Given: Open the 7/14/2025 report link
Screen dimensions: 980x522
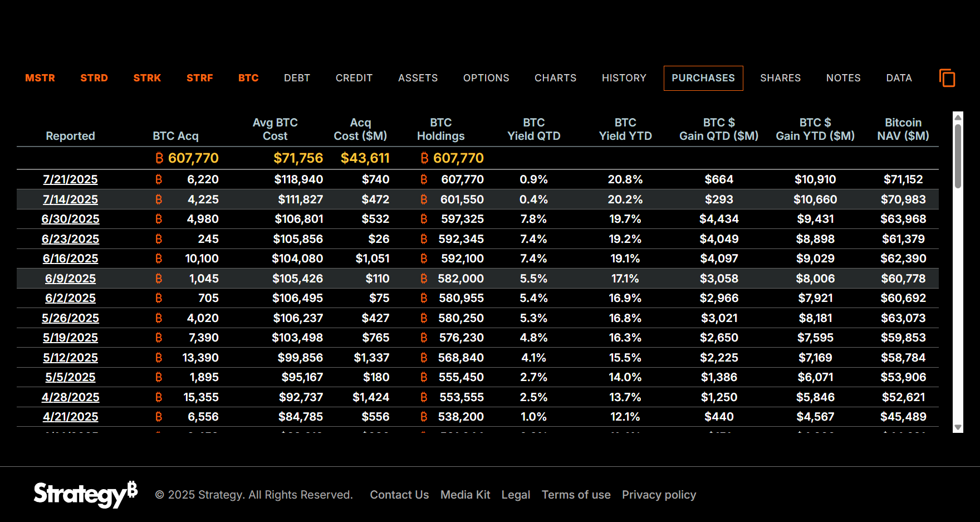Looking at the screenshot, I should click(x=70, y=199).
